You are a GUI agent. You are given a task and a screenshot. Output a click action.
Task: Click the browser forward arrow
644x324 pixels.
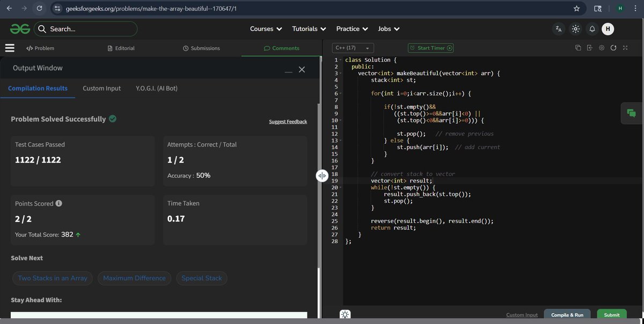[x=24, y=9]
